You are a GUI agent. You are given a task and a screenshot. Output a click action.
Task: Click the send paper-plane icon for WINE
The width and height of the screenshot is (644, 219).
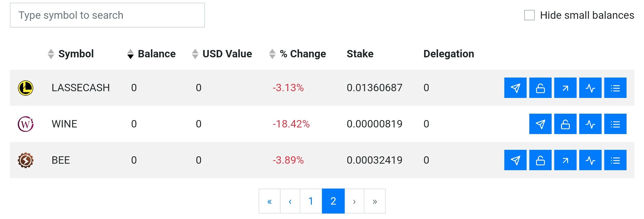point(540,124)
